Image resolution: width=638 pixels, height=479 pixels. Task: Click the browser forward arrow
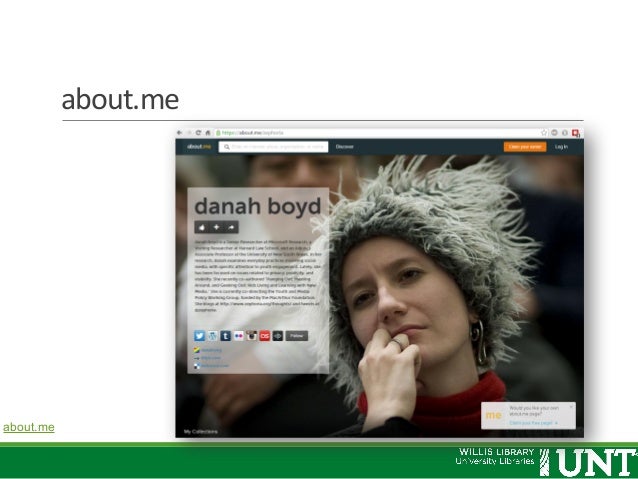tap(189, 133)
